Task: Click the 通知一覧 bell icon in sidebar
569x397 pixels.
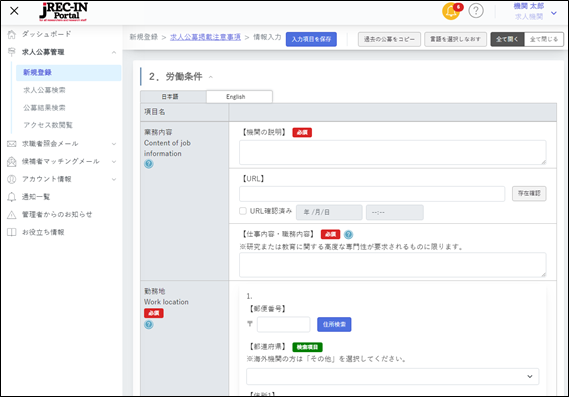Action: point(12,197)
